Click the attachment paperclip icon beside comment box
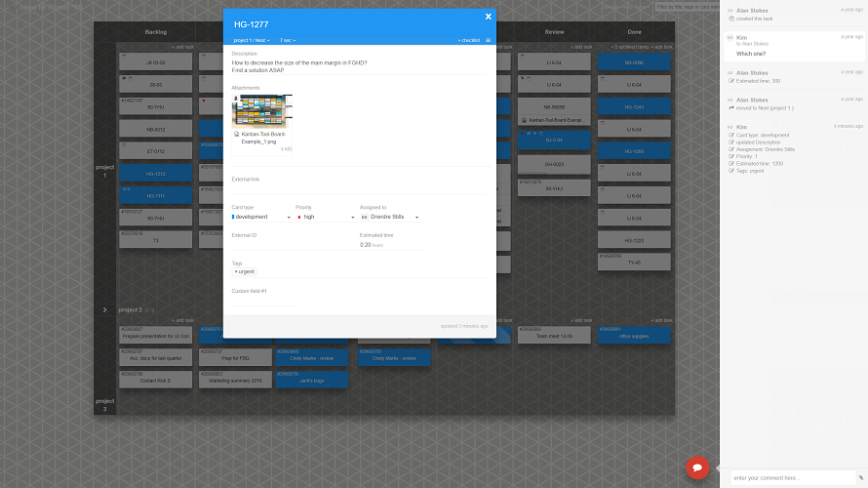Screen dimensions: 868x488 click(860, 477)
